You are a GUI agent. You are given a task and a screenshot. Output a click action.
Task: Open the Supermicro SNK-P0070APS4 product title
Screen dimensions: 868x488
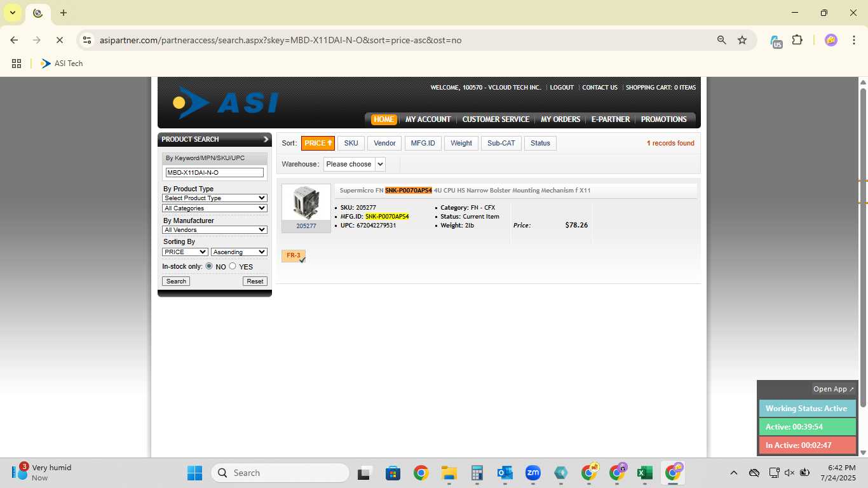point(465,190)
